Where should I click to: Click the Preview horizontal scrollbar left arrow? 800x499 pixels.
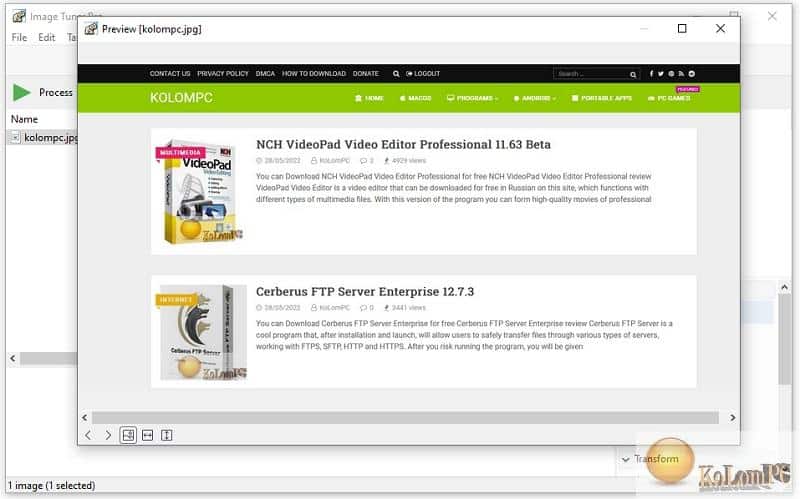(x=85, y=417)
